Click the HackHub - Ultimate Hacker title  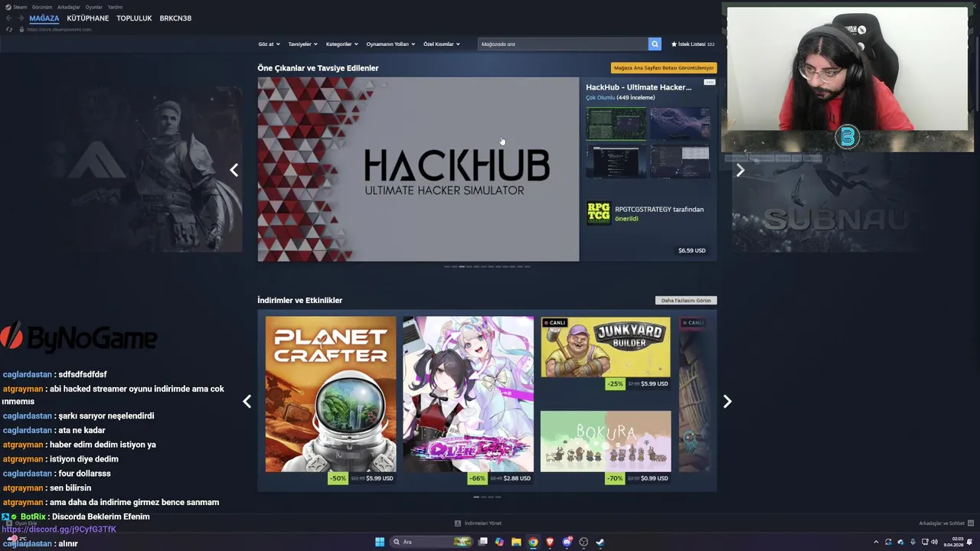pyautogui.click(x=639, y=87)
